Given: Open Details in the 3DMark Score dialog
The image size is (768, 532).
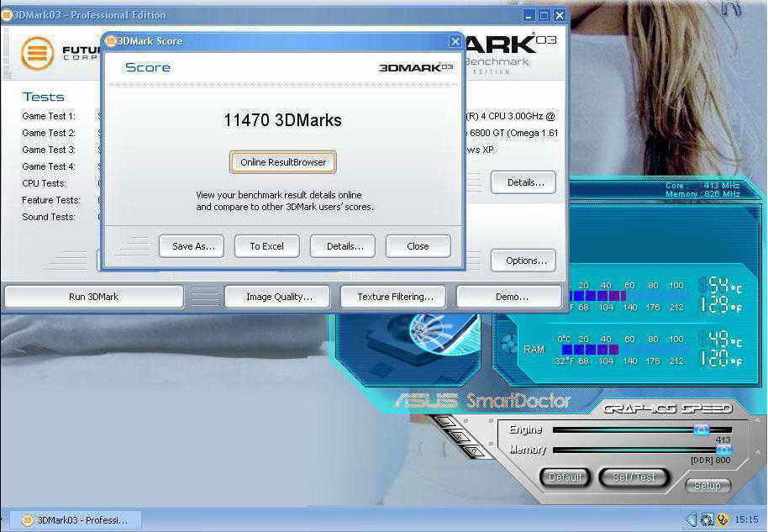Looking at the screenshot, I should coord(343,246).
